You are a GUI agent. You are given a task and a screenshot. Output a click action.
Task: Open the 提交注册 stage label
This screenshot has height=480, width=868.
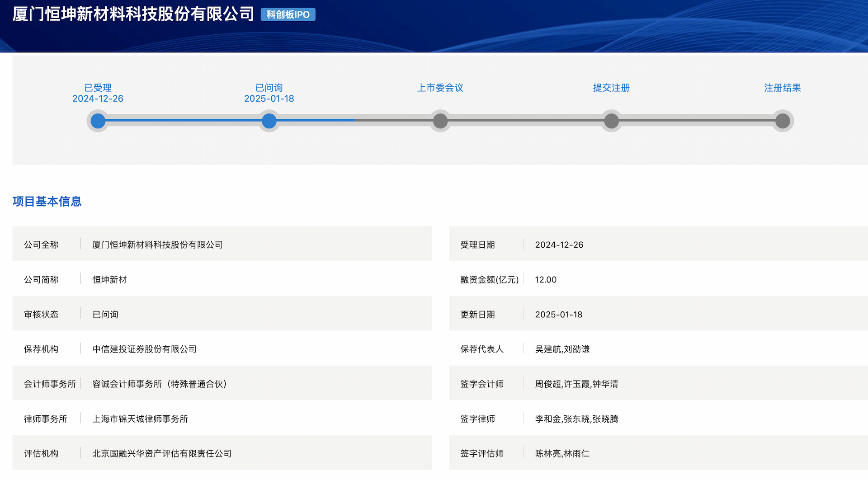click(x=611, y=88)
